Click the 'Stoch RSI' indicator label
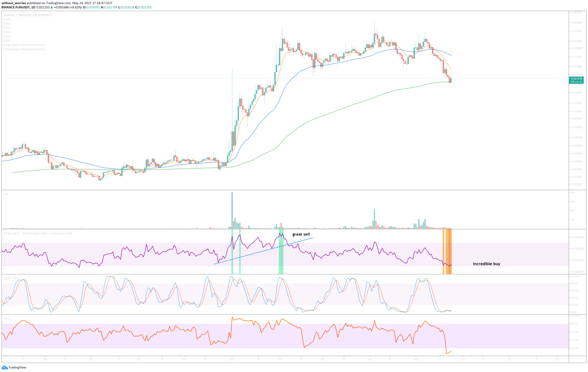The width and height of the screenshot is (588, 372). [x=10, y=278]
